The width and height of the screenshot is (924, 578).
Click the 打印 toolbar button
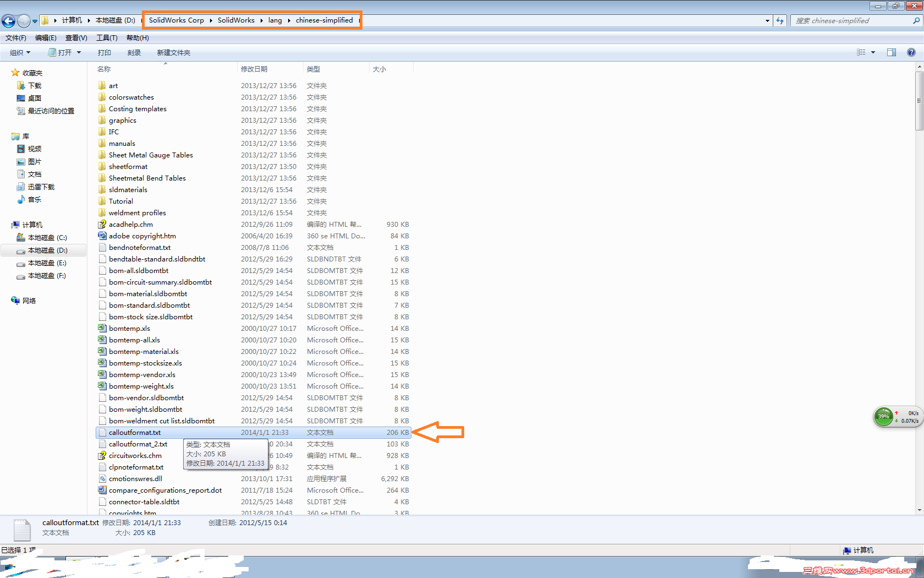[x=105, y=53]
